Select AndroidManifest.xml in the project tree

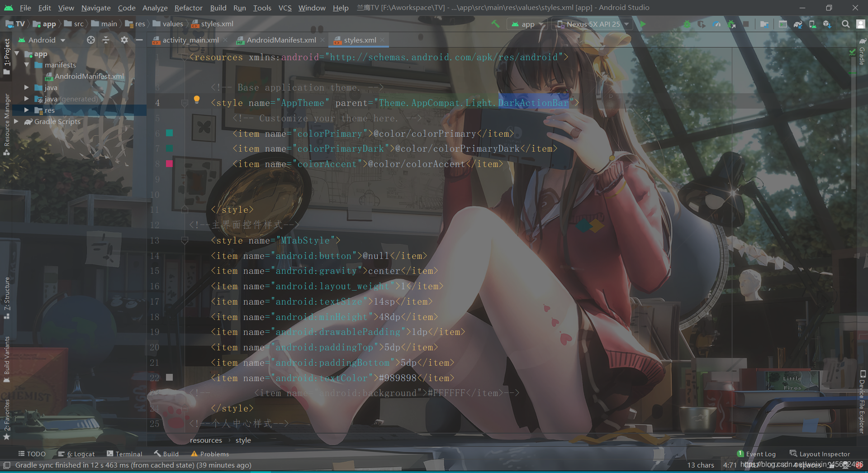click(84, 76)
